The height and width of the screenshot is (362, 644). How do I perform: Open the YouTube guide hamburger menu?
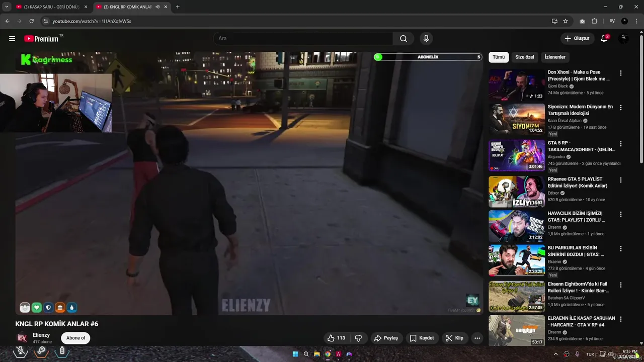pyautogui.click(x=12, y=39)
